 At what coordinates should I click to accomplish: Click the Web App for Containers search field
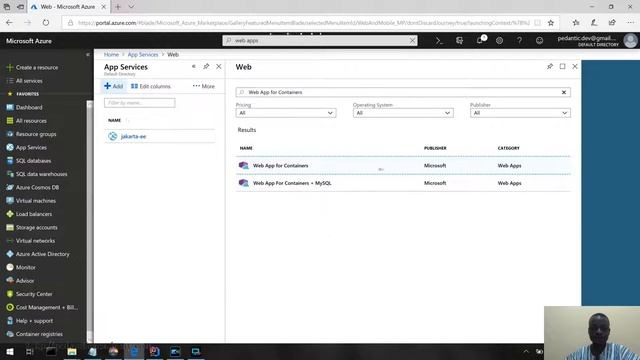tap(402, 92)
